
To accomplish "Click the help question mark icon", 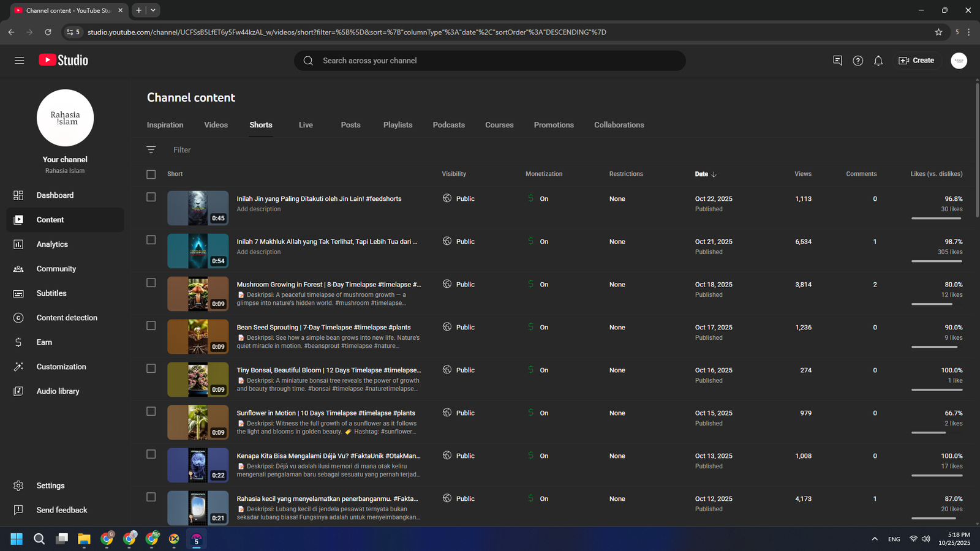I will point(858,61).
